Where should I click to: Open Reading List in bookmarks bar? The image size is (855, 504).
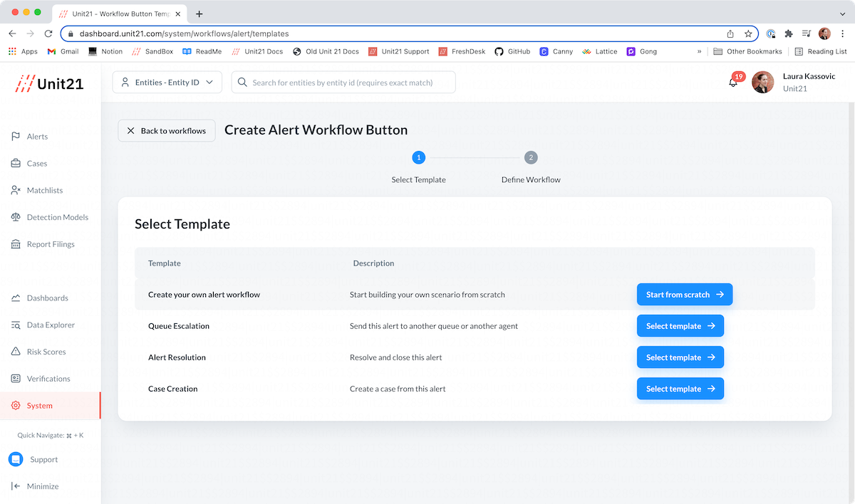(x=821, y=51)
